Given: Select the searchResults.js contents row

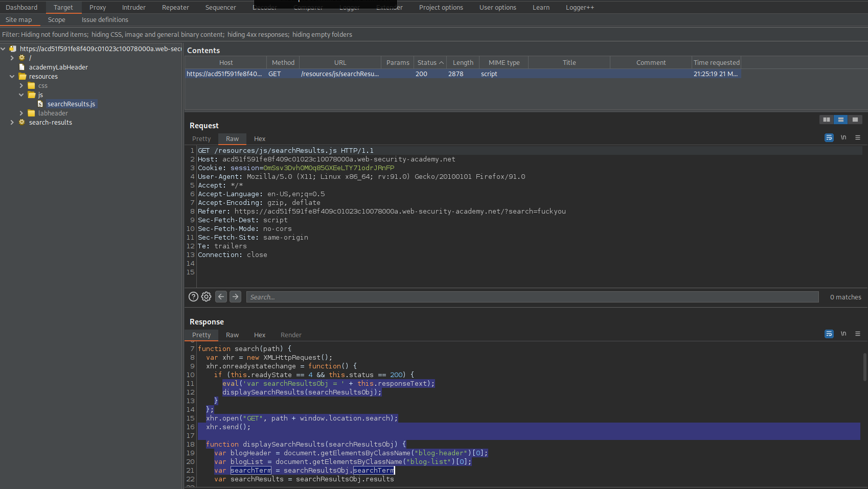Looking at the screenshot, I should [463, 74].
